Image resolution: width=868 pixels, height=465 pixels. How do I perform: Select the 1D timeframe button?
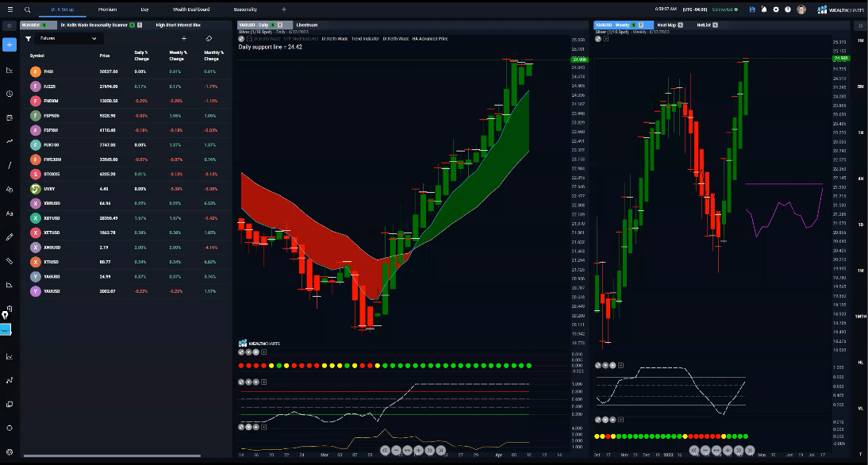[x=860, y=225]
